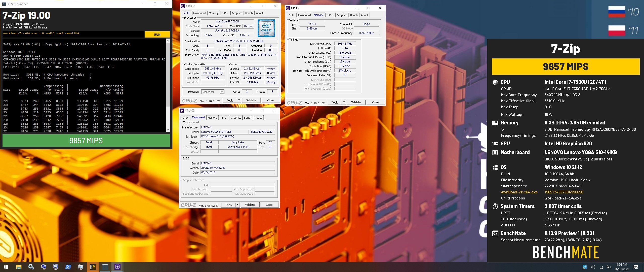This screenshot has width=644, height=272.
Task: Click the workload-7z-x64.exe yellow label in BenchMate
Action: tap(519, 192)
